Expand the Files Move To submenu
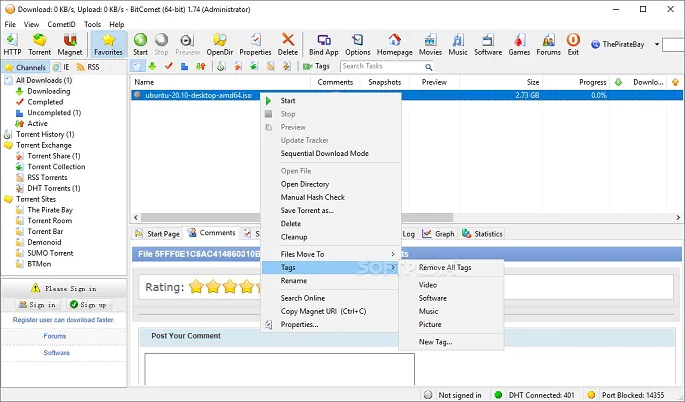This screenshot has height=402, width=685. click(331, 254)
